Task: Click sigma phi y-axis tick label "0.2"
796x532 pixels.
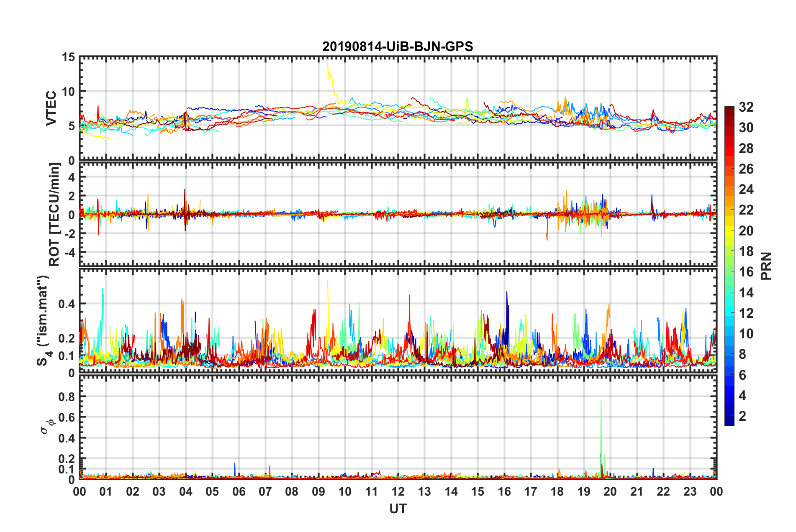Action: (67, 459)
